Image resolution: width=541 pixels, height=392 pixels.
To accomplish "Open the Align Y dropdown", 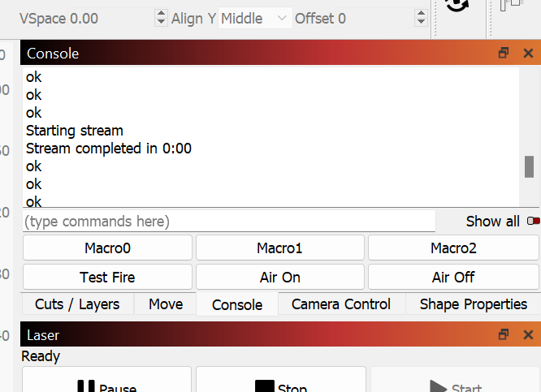I will coord(255,18).
